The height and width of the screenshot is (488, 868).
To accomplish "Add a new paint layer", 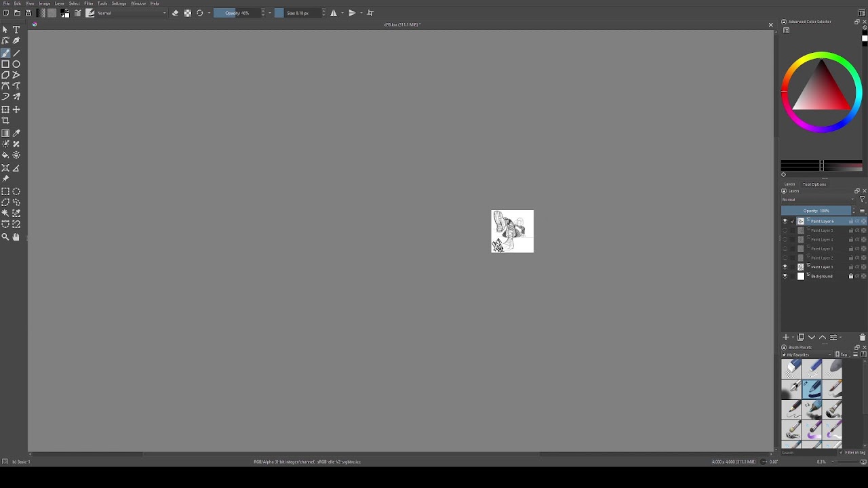I will tap(786, 338).
